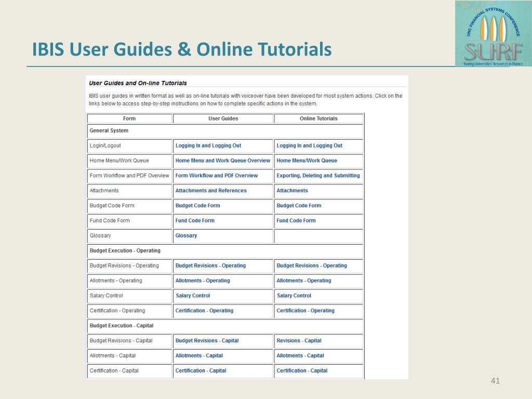Open Certification - Operating online tutorial

[x=305, y=311]
